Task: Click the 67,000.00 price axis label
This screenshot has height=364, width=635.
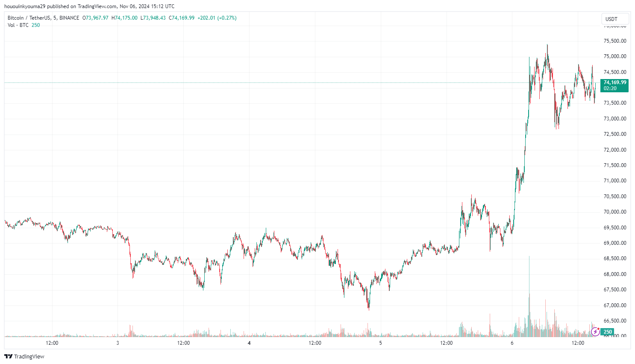Action: click(615, 305)
